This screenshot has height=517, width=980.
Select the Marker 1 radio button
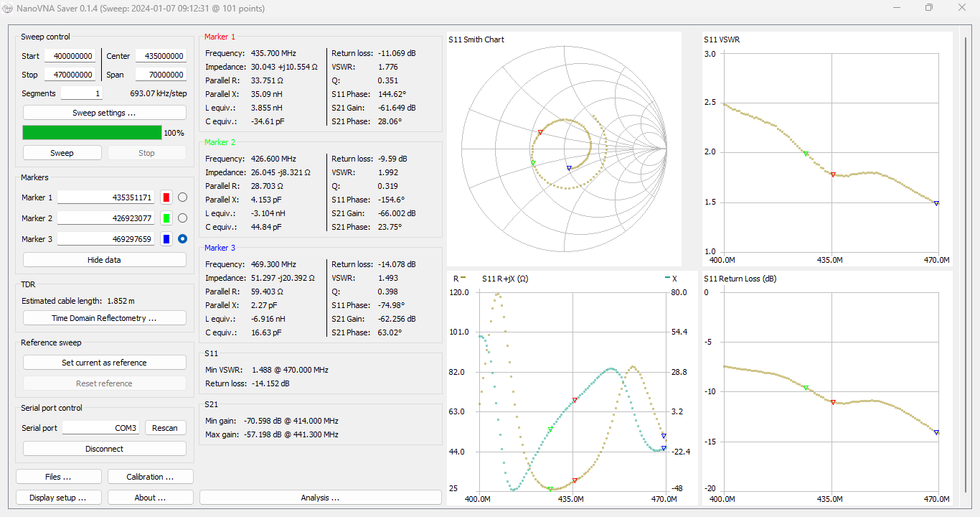pyautogui.click(x=182, y=197)
